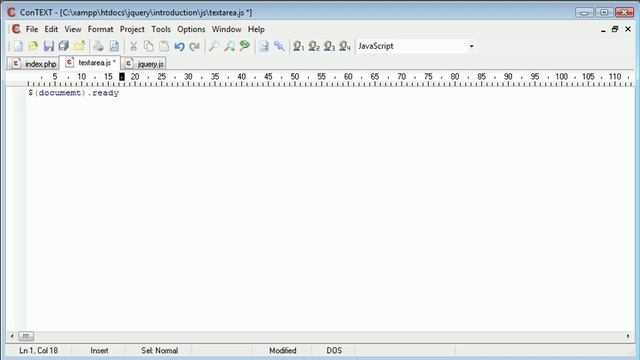Undo the last edit
Screen dimensions: 640x360
[179, 46]
